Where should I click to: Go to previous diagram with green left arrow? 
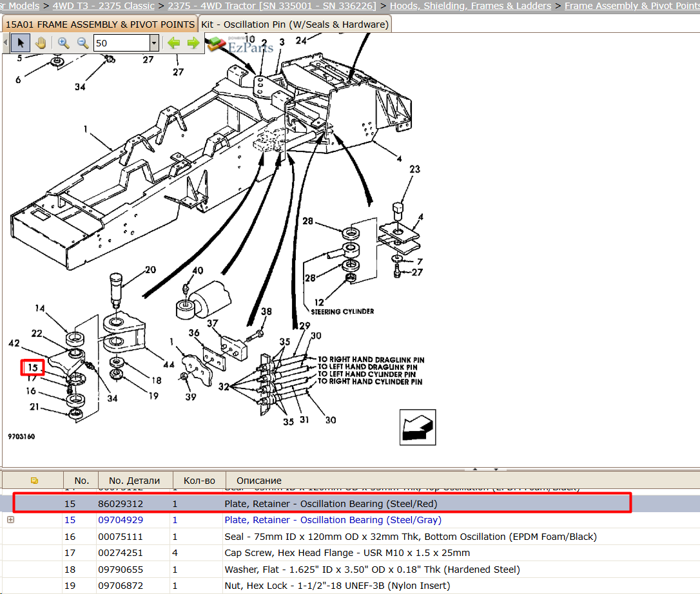[x=173, y=43]
